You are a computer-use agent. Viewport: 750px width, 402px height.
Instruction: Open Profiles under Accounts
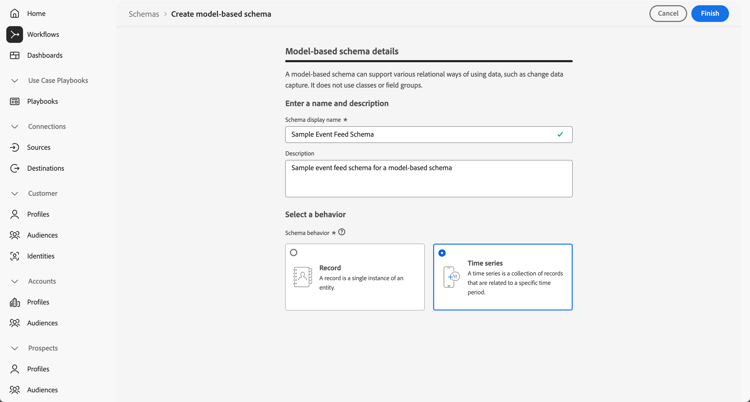tap(38, 302)
